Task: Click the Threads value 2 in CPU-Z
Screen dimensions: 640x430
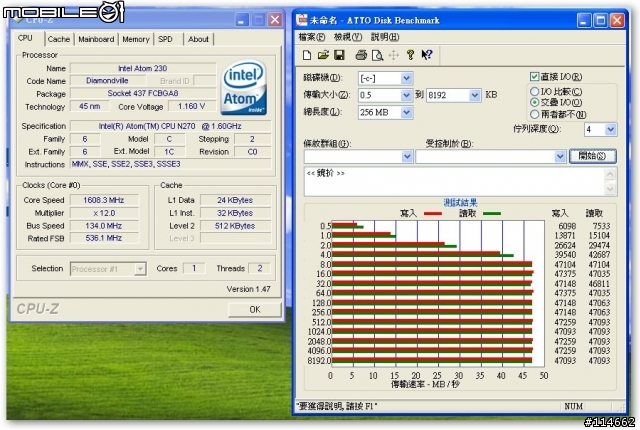Action: click(x=260, y=268)
